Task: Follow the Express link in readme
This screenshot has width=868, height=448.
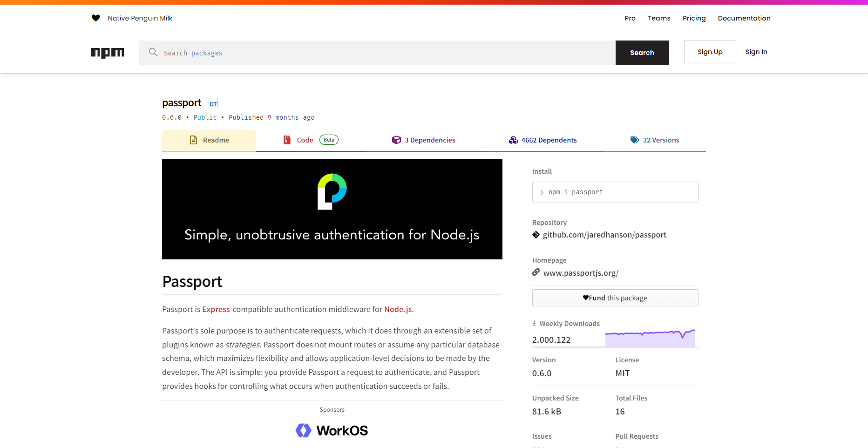Action: point(216,309)
